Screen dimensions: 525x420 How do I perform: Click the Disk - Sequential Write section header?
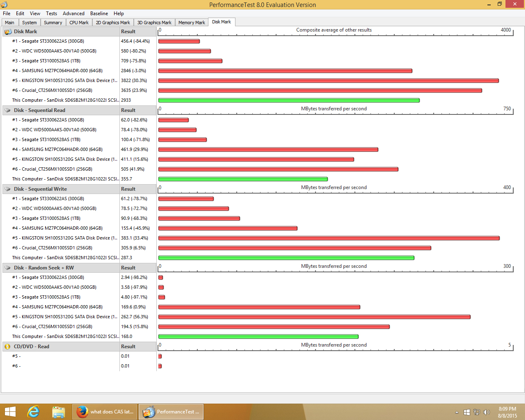(61, 189)
